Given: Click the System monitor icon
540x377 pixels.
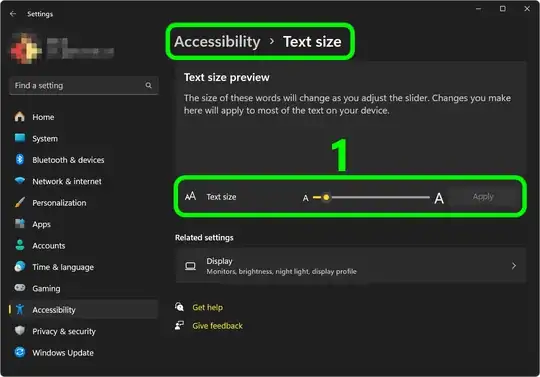Looking at the screenshot, I should tap(20, 138).
